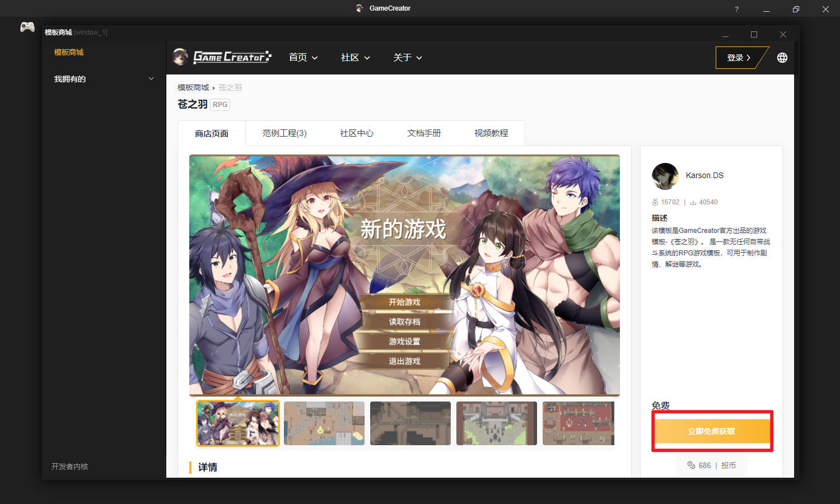Click the 详情 section heading
The image size is (840, 504).
pos(208,467)
